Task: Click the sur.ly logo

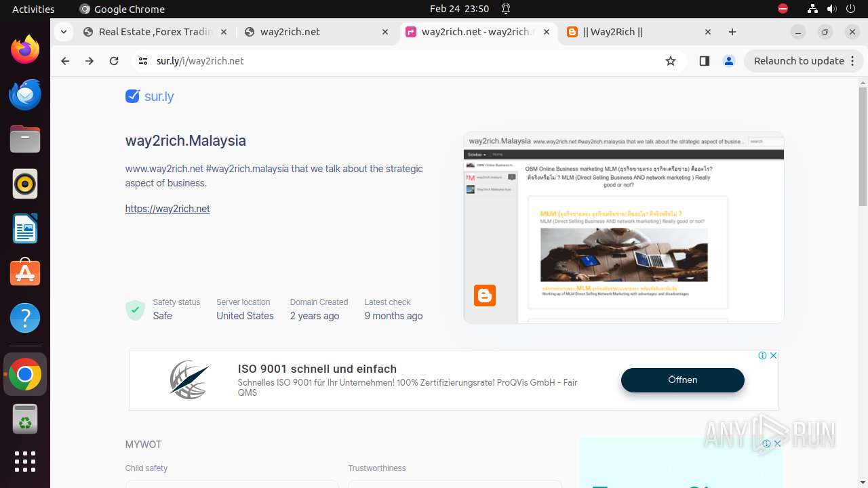Action: pyautogui.click(x=150, y=96)
